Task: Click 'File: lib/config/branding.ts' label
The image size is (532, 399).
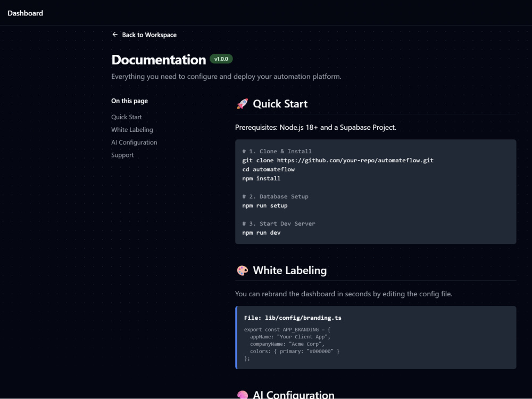Action: coord(293,318)
